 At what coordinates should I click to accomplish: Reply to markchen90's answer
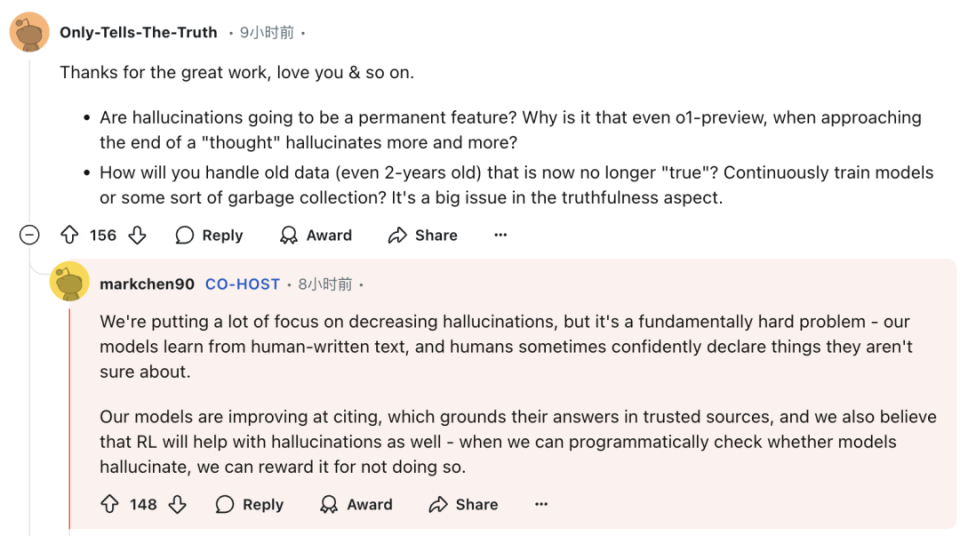[250, 504]
